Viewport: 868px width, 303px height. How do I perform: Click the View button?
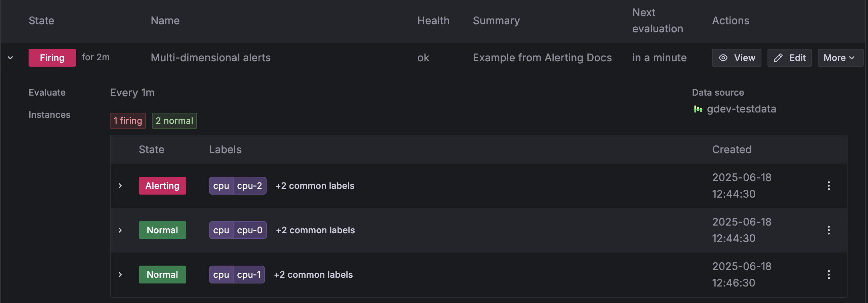pyautogui.click(x=737, y=58)
